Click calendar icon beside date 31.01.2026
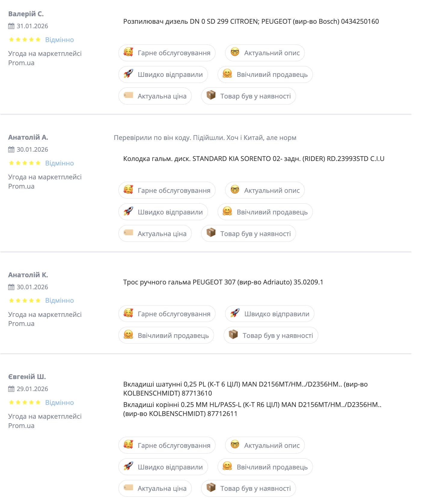The image size is (425, 504). pos(11,26)
